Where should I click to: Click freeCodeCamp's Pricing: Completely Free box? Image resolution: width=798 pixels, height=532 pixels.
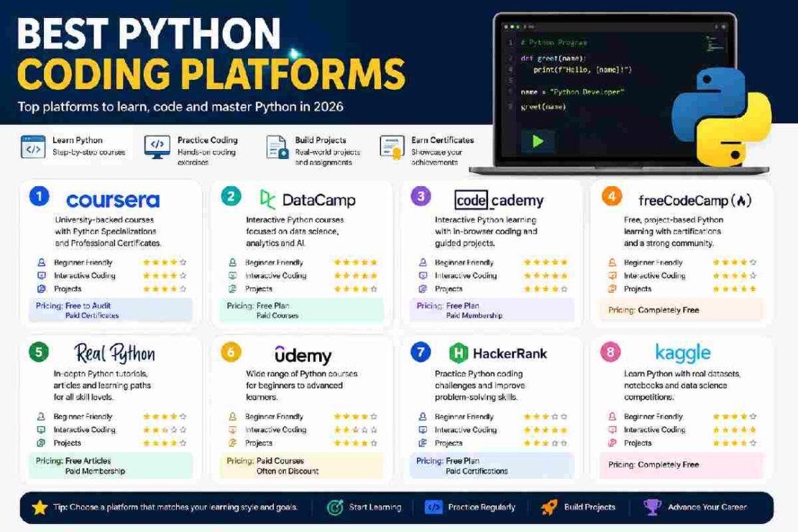[682, 310]
